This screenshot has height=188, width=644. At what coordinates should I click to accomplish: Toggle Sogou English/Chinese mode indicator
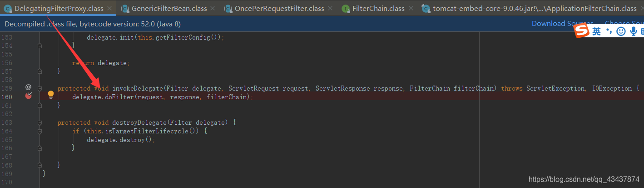tap(596, 31)
